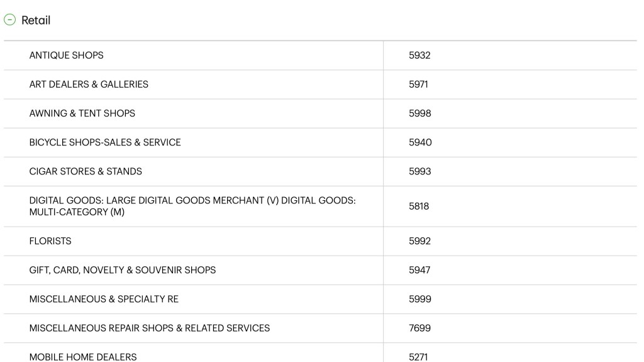Click code 5940 cell
Image resolution: width=644 pixels, height=362 pixels.
coord(420,142)
